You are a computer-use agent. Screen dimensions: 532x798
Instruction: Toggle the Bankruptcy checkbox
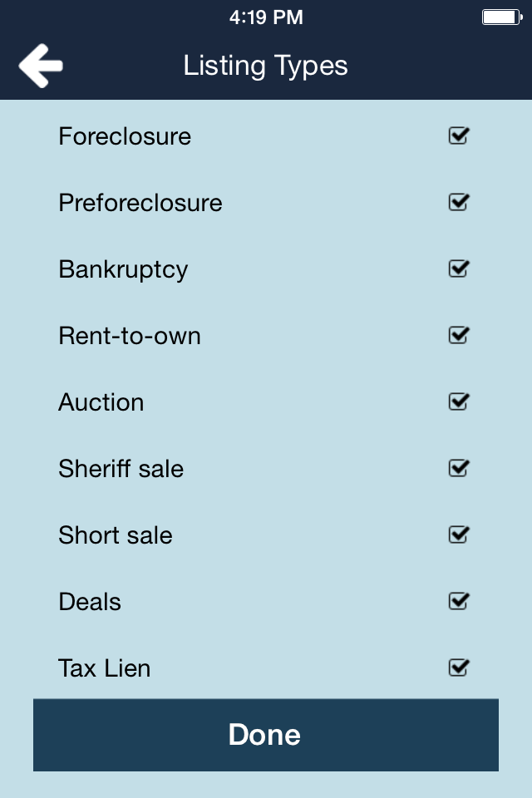pyautogui.click(x=459, y=268)
